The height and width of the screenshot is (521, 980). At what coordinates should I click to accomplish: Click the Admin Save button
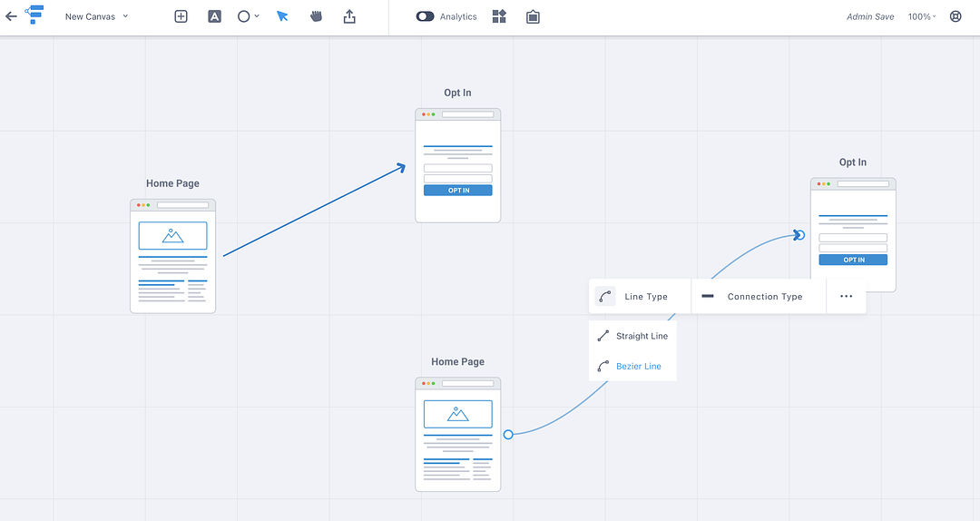(x=870, y=16)
